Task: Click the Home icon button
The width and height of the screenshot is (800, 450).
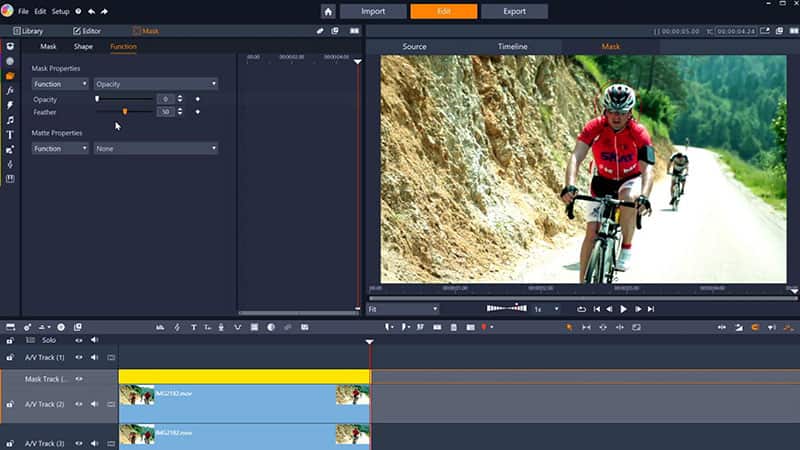Action: (328, 12)
